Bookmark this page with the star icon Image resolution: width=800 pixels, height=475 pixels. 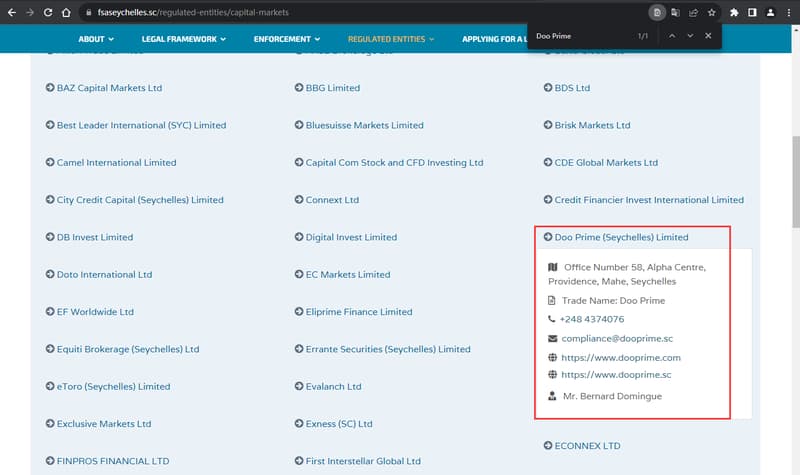pos(711,12)
